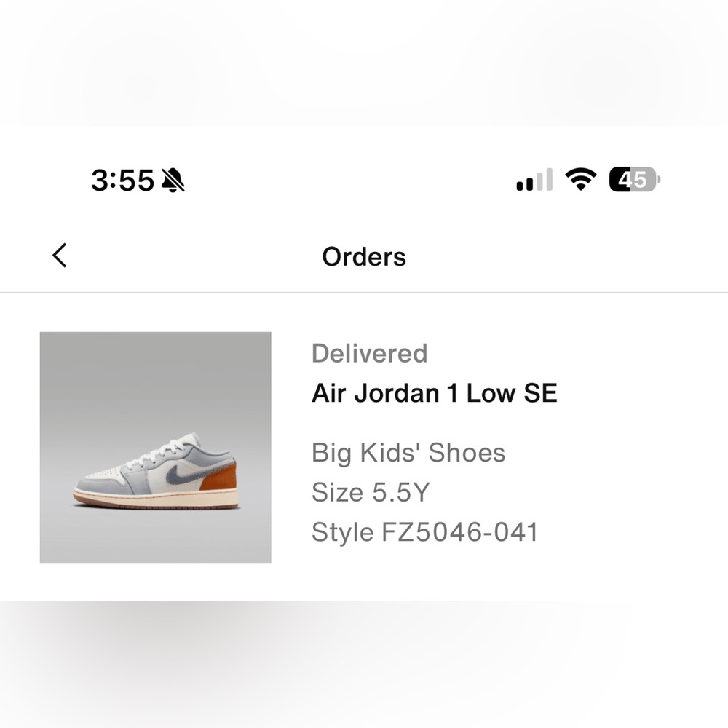Tap the battery indicator showing 45
Screen dimensions: 728x728
pos(635,179)
